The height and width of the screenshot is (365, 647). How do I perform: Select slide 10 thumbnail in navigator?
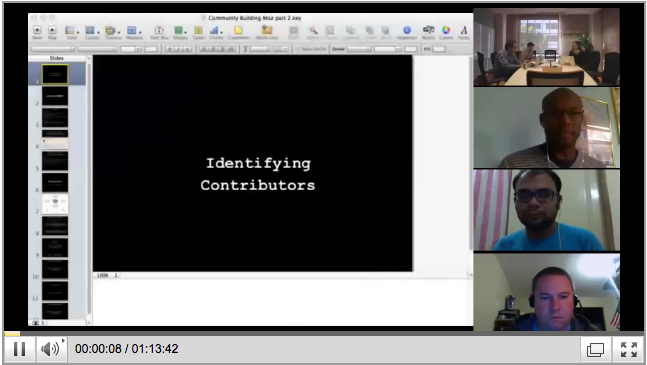coord(55,269)
